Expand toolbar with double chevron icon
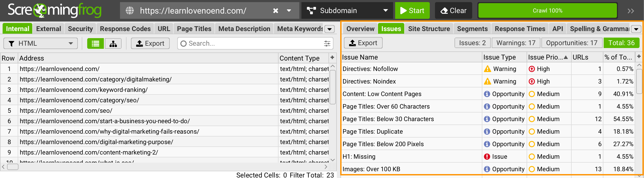Image resolution: width=644 pixels, height=178 pixels. (631, 11)
